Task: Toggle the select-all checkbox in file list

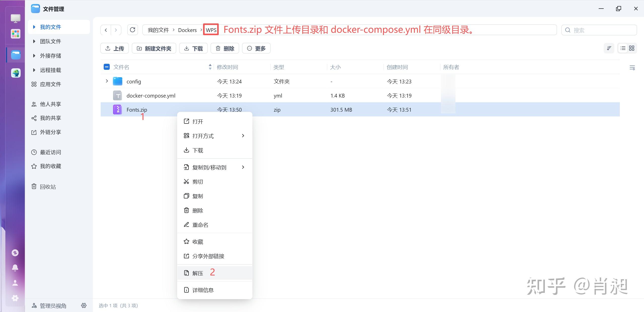Action: [106, 67]
